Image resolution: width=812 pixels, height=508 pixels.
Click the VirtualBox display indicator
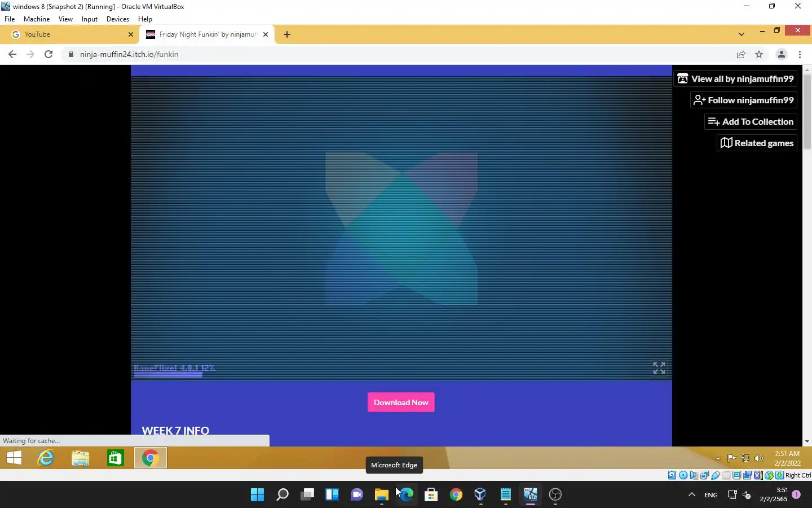pyautogui.click(x=736, y=475)
